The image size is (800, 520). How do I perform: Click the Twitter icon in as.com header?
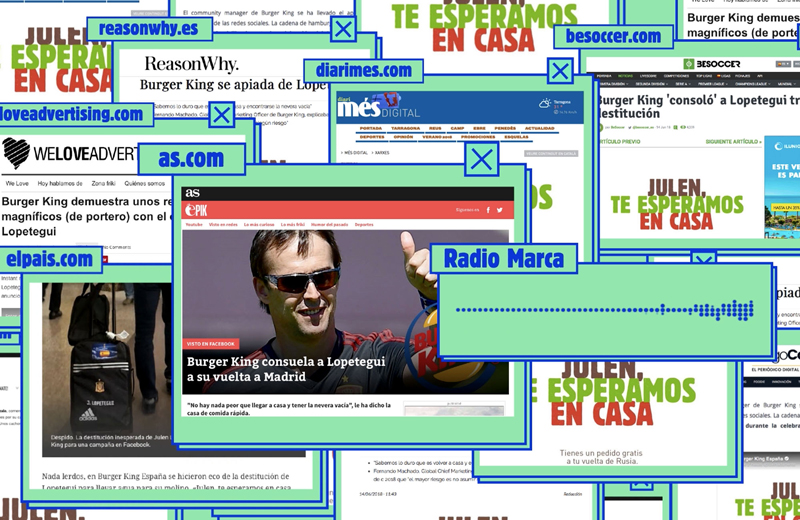point(499,210)
